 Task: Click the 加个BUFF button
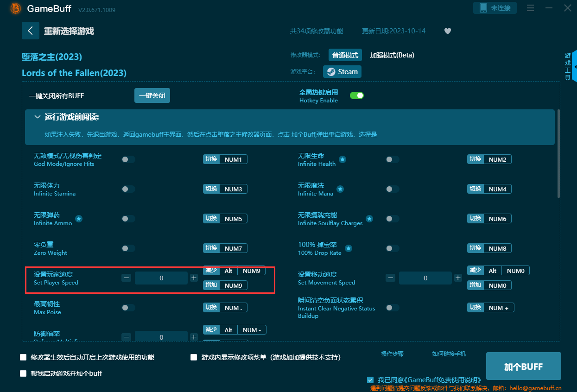point(524,366)
